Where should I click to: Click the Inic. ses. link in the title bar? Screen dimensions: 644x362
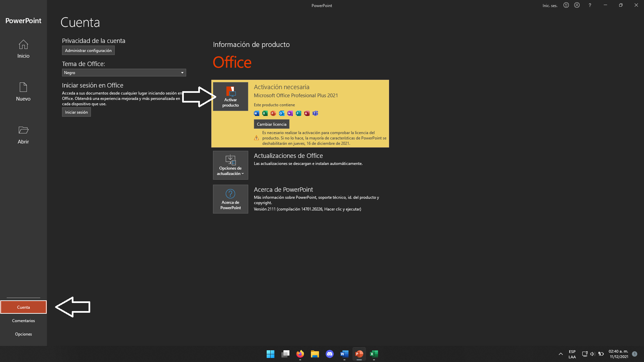(x=550, y=5)
